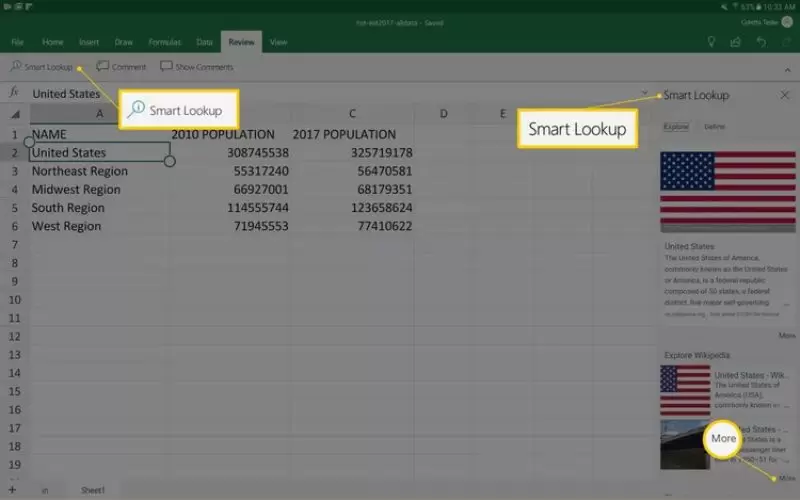Click More link below United States summary
Viewport: 800px width, 500px height.
tap(787, 335)
